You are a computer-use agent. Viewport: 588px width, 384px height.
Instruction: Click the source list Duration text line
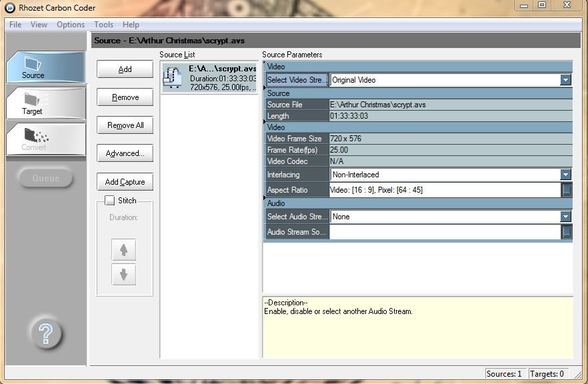(x=223, y=79)
